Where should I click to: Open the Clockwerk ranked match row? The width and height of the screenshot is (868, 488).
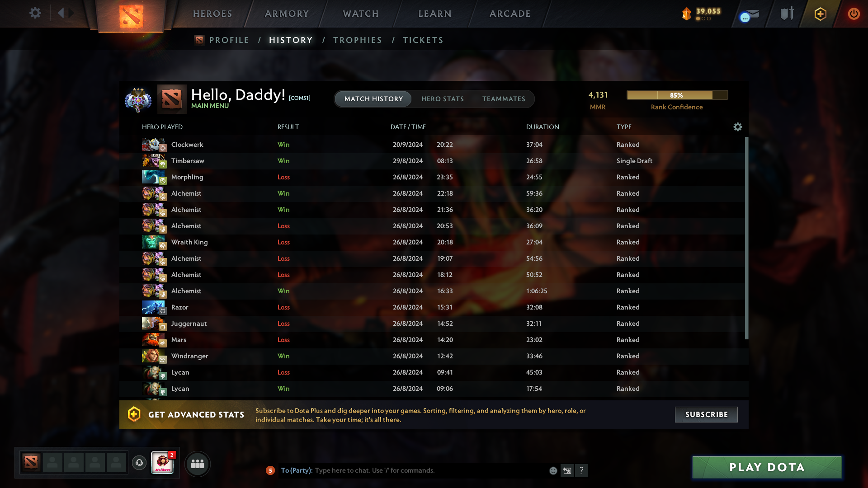point(434,145)
